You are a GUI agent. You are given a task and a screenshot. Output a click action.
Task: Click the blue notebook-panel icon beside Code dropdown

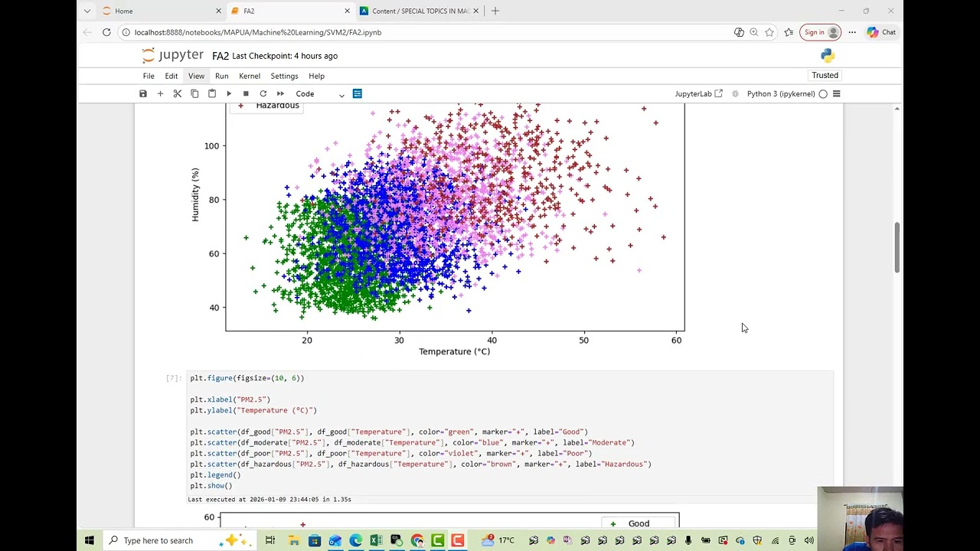click(x=357, y=93)
